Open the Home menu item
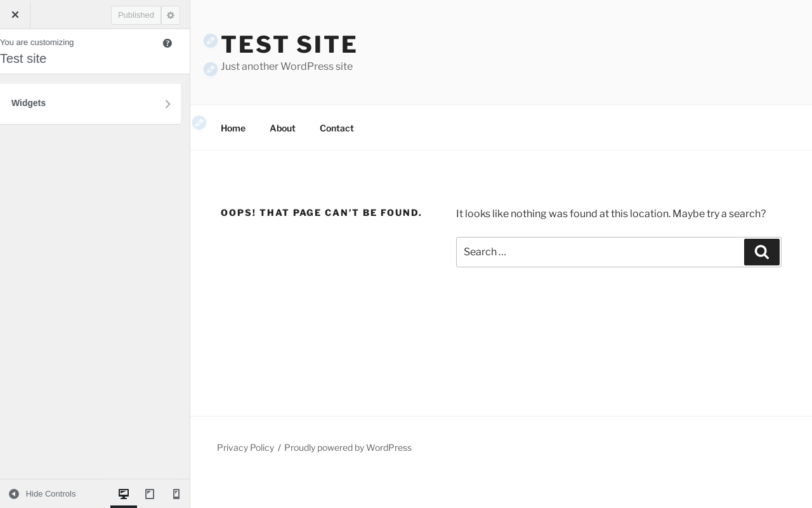The width and height of the screenshot is (812, 508). tap(233, 128)
